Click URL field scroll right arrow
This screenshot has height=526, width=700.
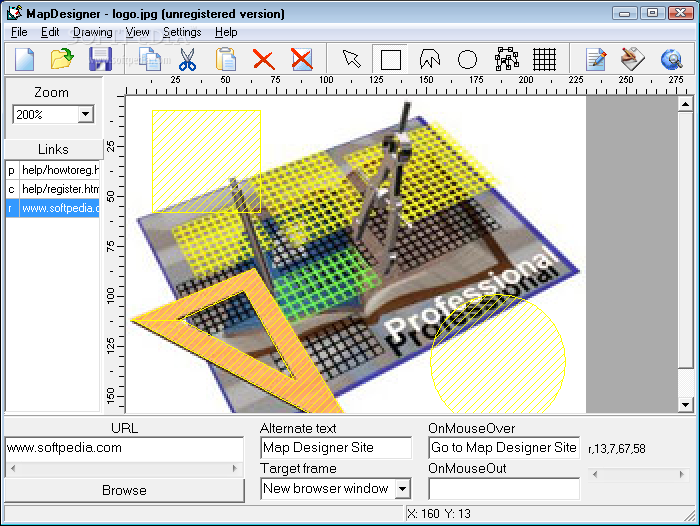click(234, 468)
